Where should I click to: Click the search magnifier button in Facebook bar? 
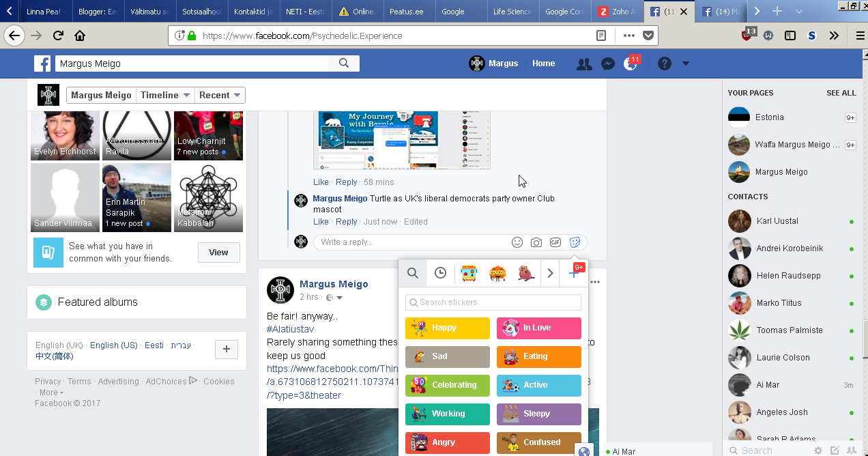344,63
